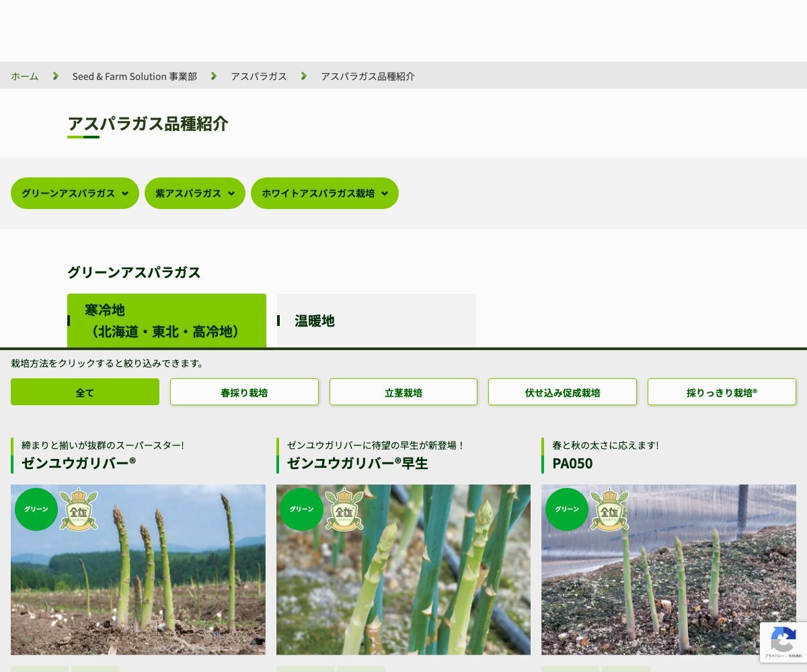Toggle the 春採り栽培 cultivation filter

click(244, 392)
